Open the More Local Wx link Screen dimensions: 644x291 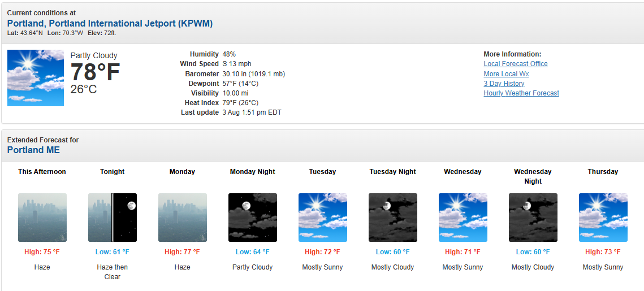[507, 74]
